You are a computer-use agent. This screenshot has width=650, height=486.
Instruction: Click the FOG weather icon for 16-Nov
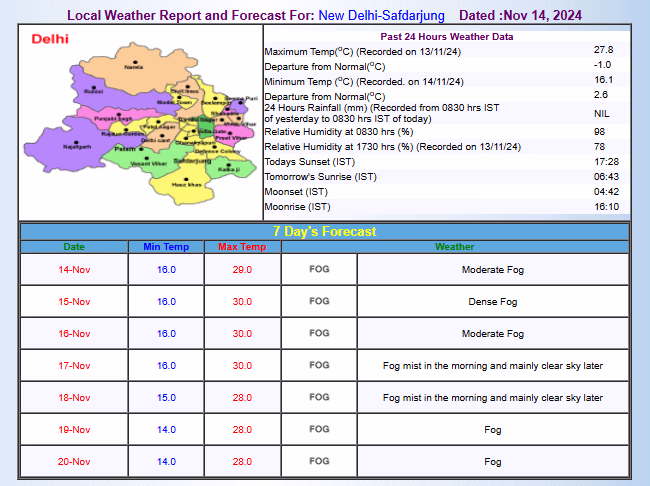click(319, 333)
